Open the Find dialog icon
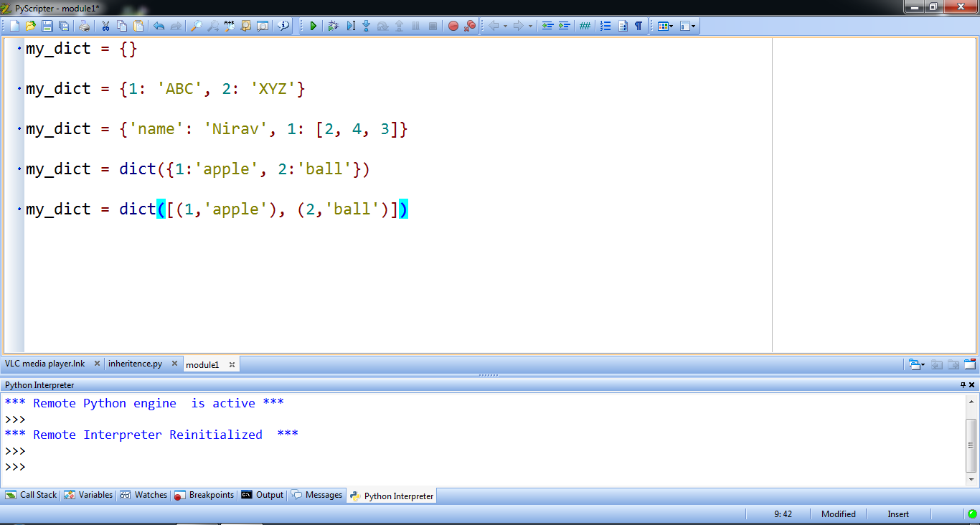Image resolution: width=980 pixels, height=525 pixels. point(197,26)
